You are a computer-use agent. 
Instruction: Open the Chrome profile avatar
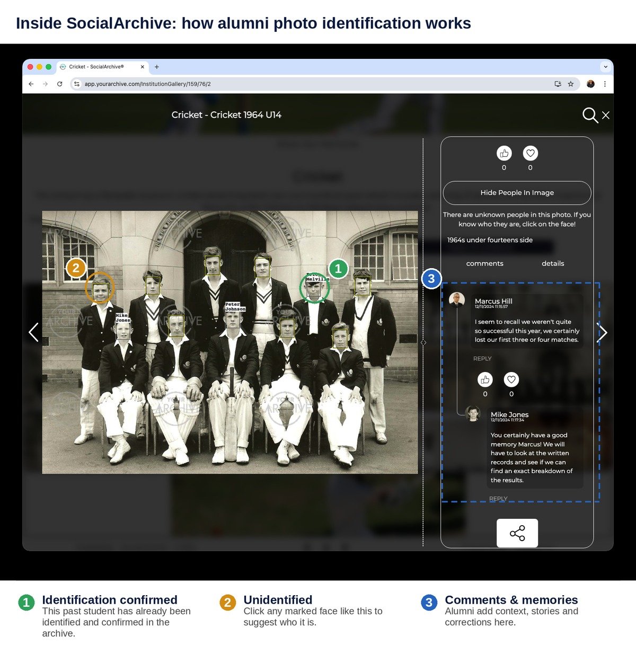(x=590, y=84)
